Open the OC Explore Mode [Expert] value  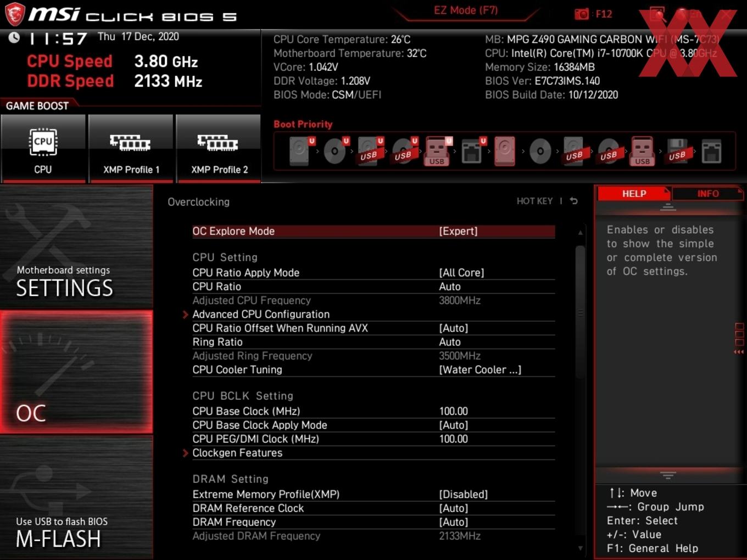[x=459, y=231]
